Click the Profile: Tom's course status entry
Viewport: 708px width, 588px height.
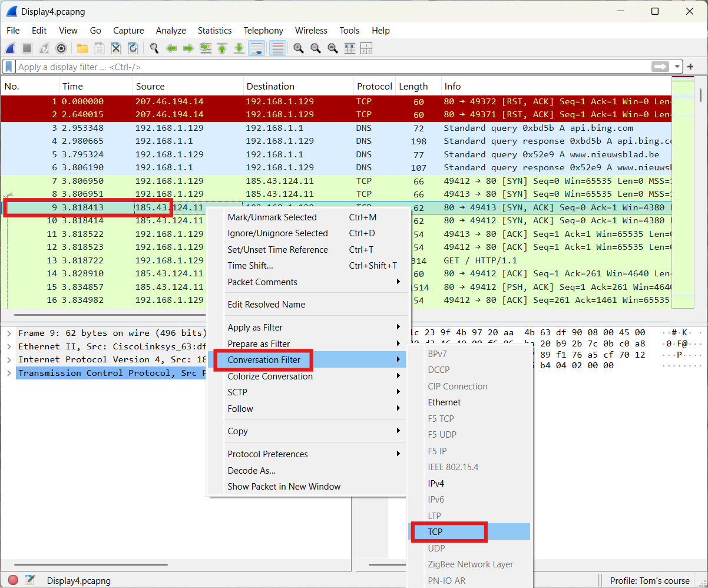click(x=650, y=580)
